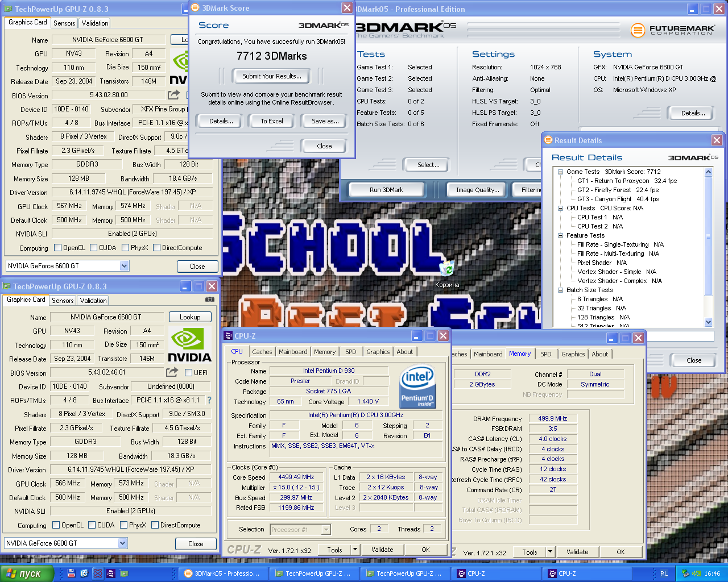Toggle OpenCL checkbox in lower GPU-Z window
Viewport: 728px width, 582px height.
point(56,525)
